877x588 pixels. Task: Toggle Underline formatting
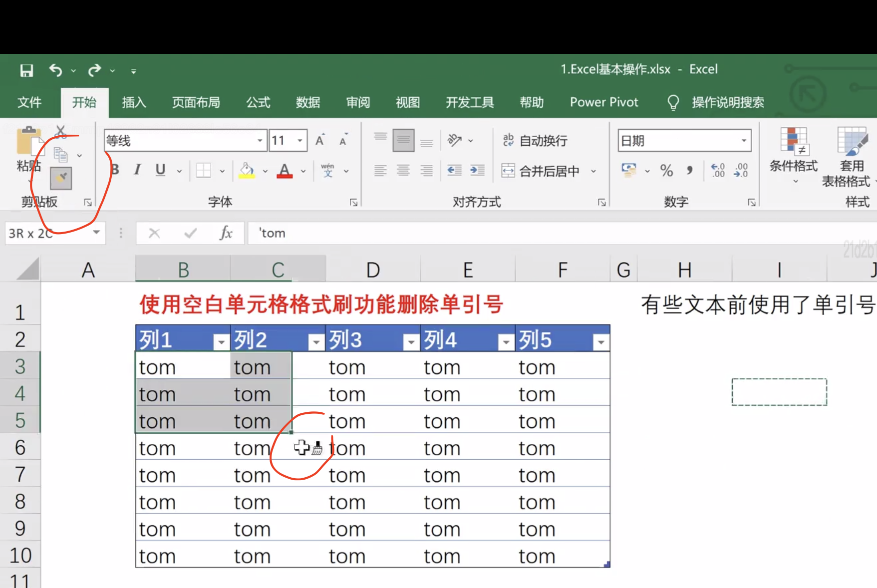coord(160,170)
